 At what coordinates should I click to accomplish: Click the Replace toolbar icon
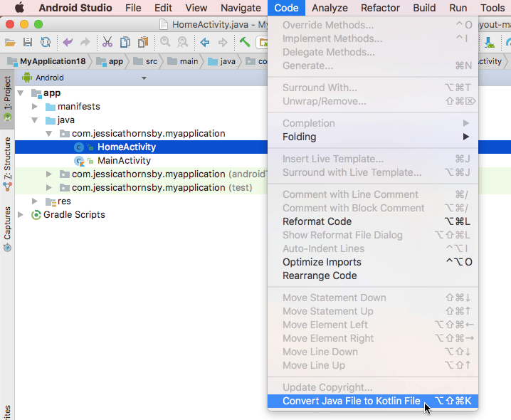tap(183, 43)
